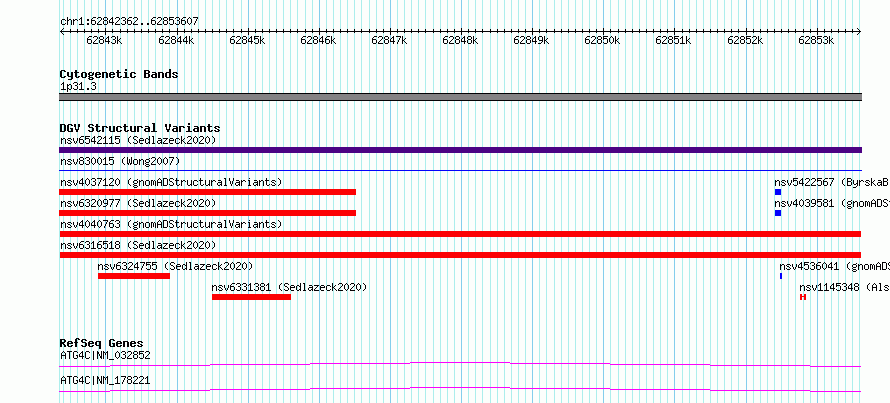The width and height of the screenshot is (890, 403).
Task: Click the 62853k ruler tick label
Action: (x=816, y=40)
